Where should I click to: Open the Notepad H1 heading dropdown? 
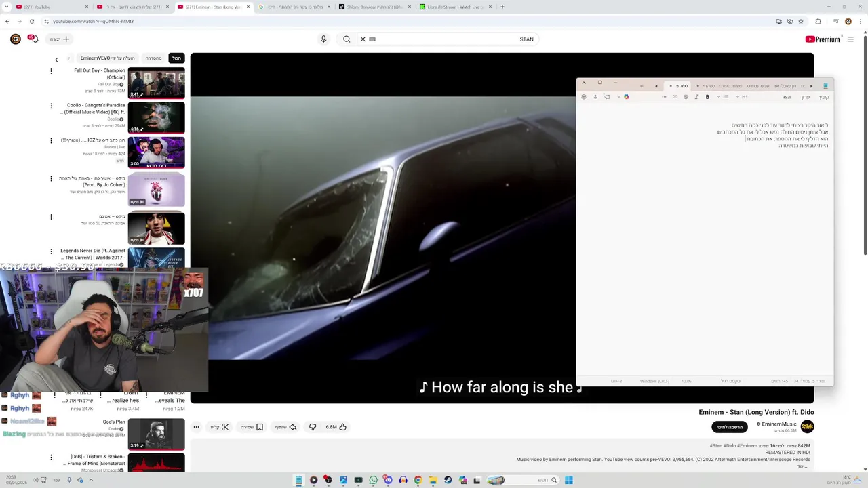pyautogui.click(x=742, y=97)
